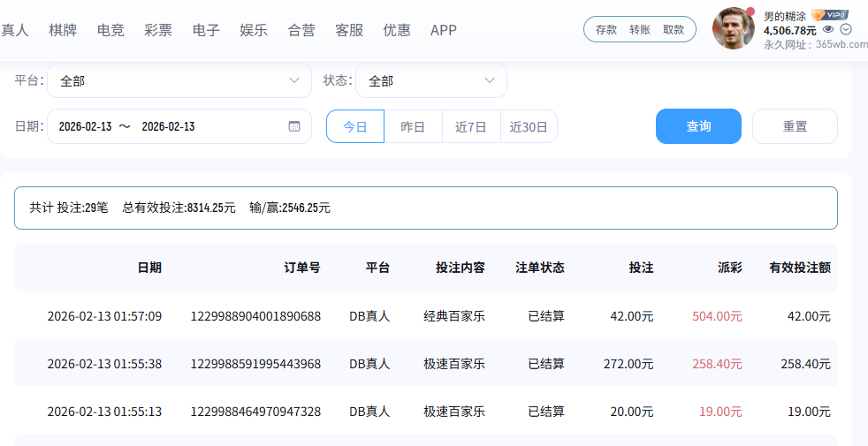Expand the account menu chevron circle
Viewport: 868px width, 446px height.
pos(846,30)
